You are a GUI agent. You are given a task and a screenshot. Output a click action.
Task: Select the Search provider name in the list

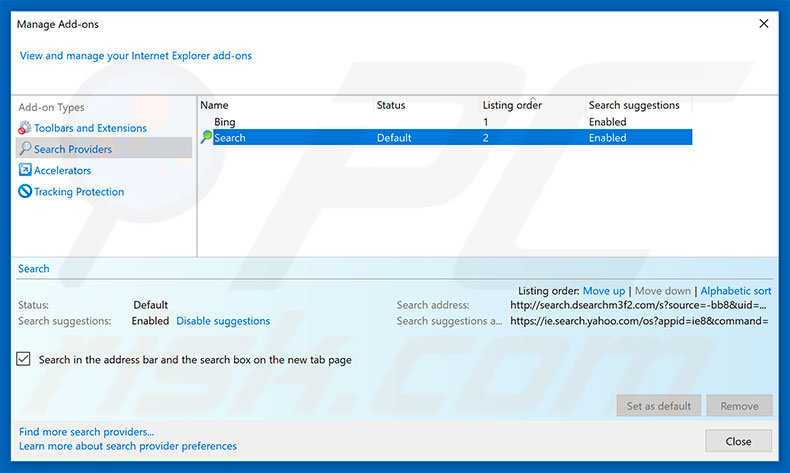(x=230, y=138)
